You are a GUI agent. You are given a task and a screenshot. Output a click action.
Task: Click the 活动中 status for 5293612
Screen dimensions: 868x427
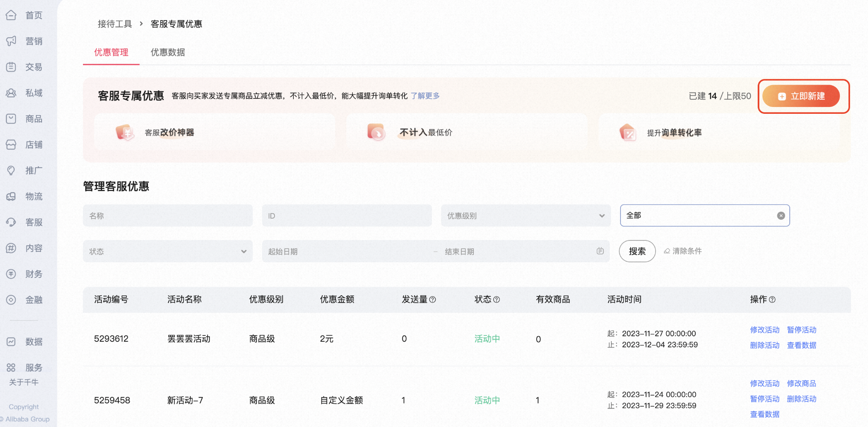(487, 339)
